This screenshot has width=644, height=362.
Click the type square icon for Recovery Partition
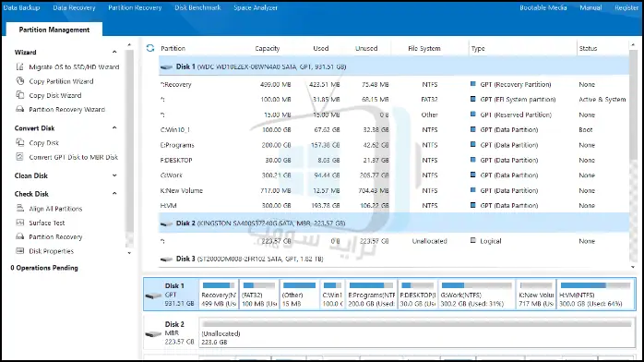point(472,84)
